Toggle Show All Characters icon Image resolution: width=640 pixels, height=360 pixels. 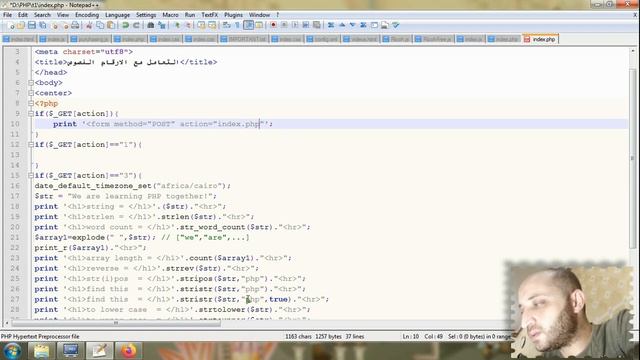[238, 25]
